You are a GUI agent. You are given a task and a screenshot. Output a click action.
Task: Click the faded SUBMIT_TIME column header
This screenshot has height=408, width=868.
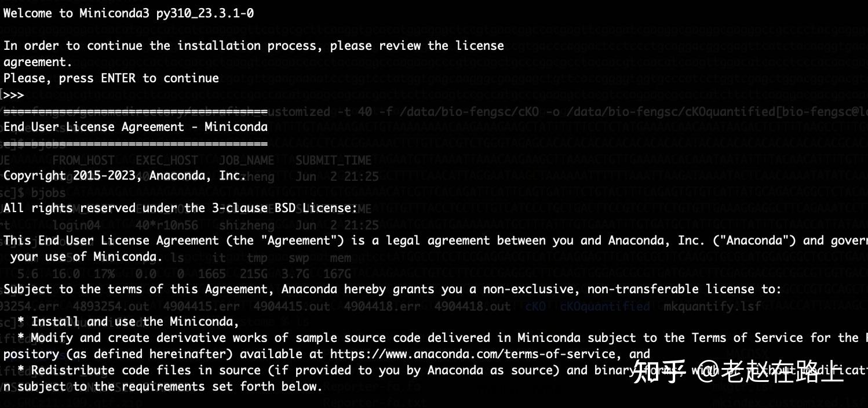tap(334, 160)
